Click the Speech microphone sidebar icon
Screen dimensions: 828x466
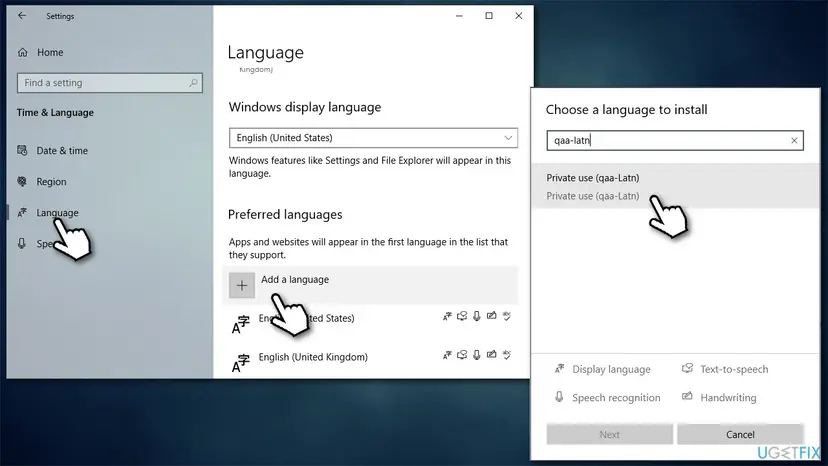pos(22,243)
